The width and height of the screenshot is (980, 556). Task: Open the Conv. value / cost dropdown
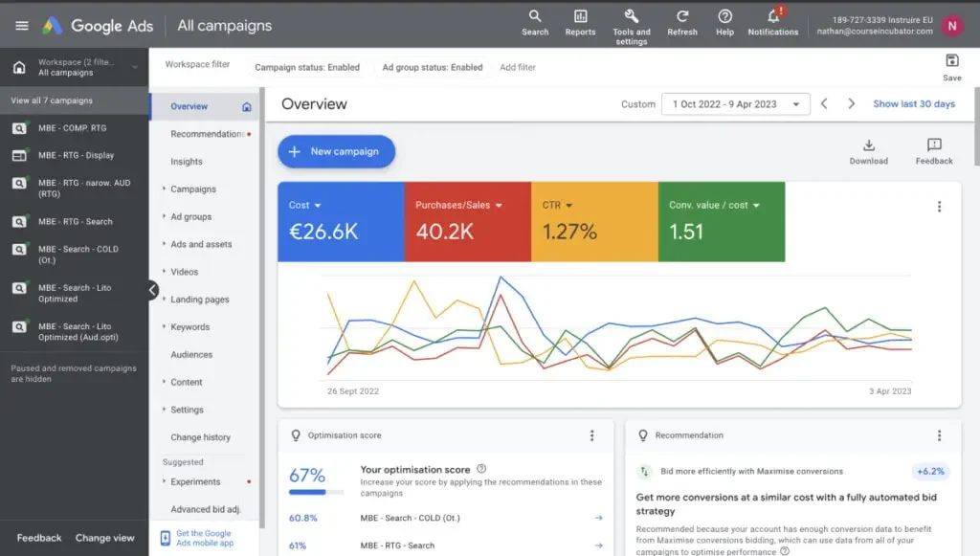[756, 206]
